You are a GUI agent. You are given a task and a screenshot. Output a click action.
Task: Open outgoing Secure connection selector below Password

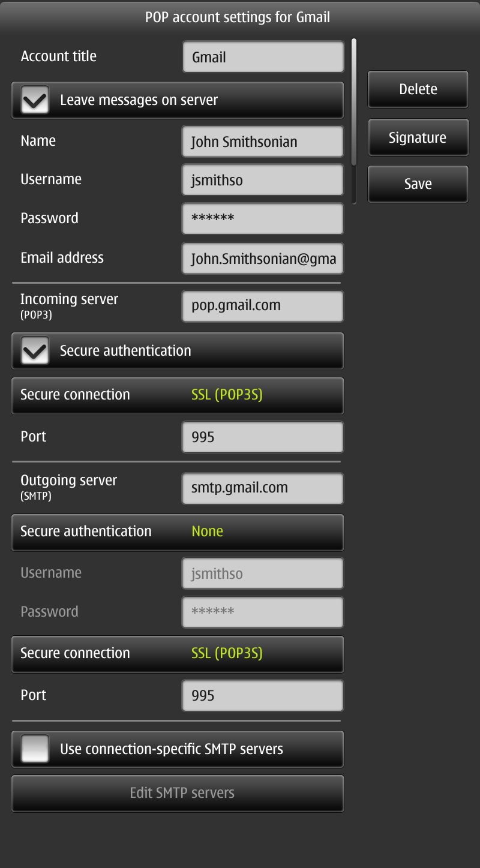click(x=178, y=654)
